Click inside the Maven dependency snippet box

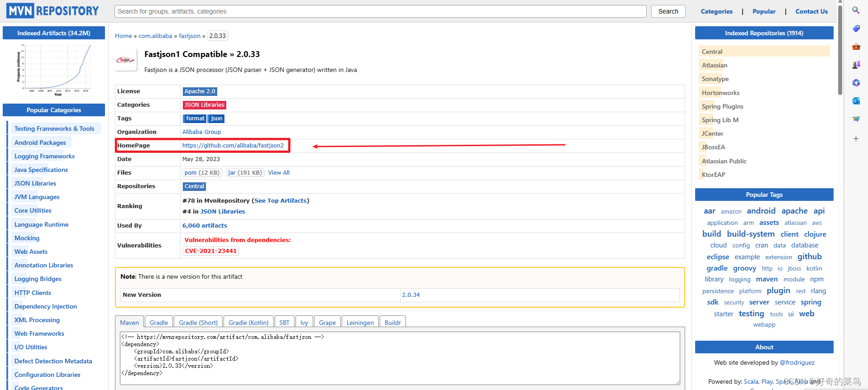click(x=400, y=358)
